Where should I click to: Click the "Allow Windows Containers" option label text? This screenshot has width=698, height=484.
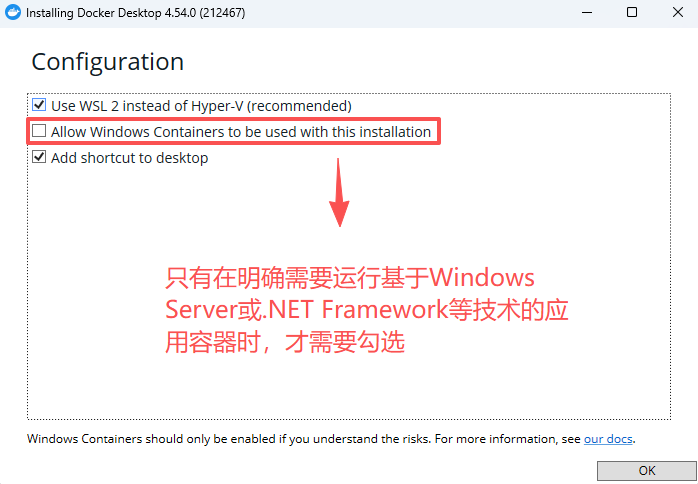click(x=241, y=131)
